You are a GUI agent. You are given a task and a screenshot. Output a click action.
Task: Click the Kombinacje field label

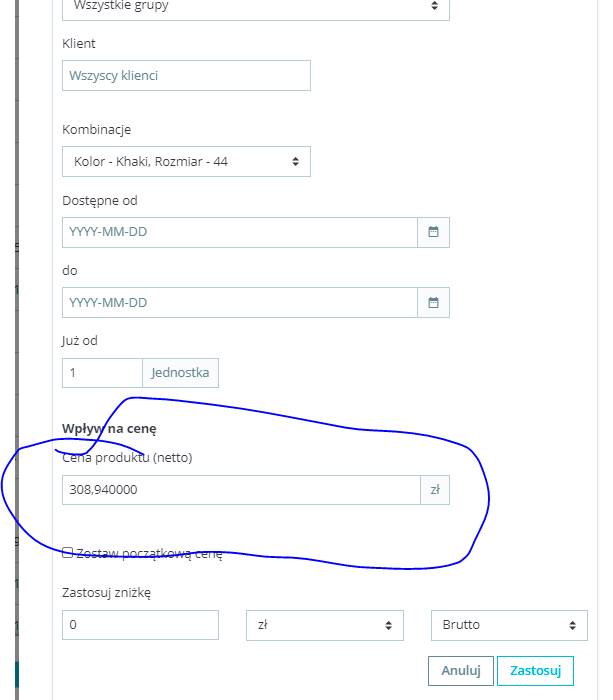(x=96, y=130)
